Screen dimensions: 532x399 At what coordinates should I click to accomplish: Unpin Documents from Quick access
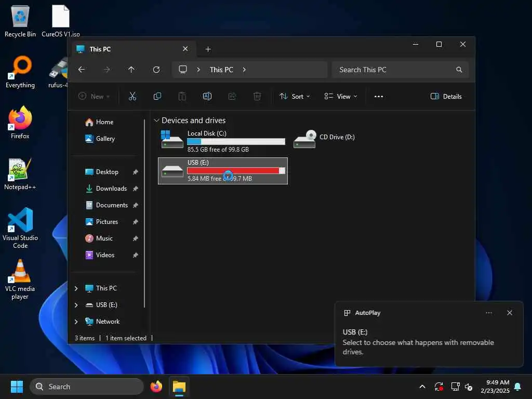[x=136, y=205]
